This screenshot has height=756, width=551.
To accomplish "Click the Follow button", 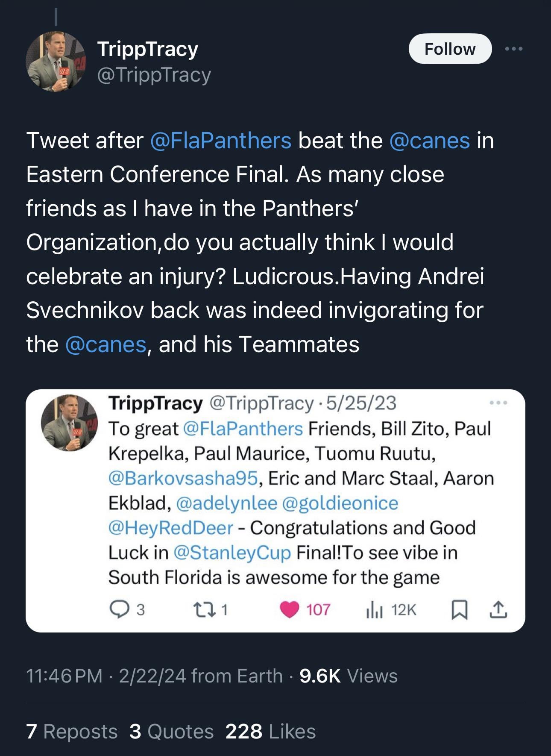I will coord(450,49).
